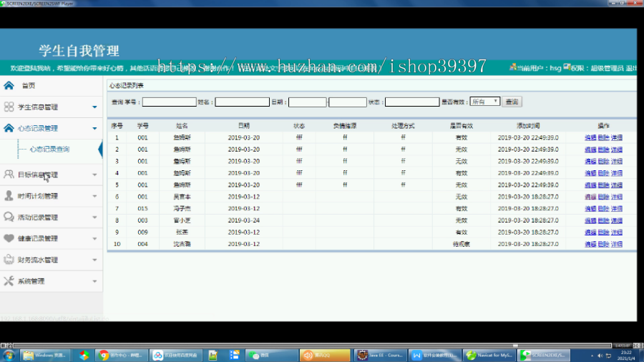Click the wrench icon for 系统管理

click(9, 280)
